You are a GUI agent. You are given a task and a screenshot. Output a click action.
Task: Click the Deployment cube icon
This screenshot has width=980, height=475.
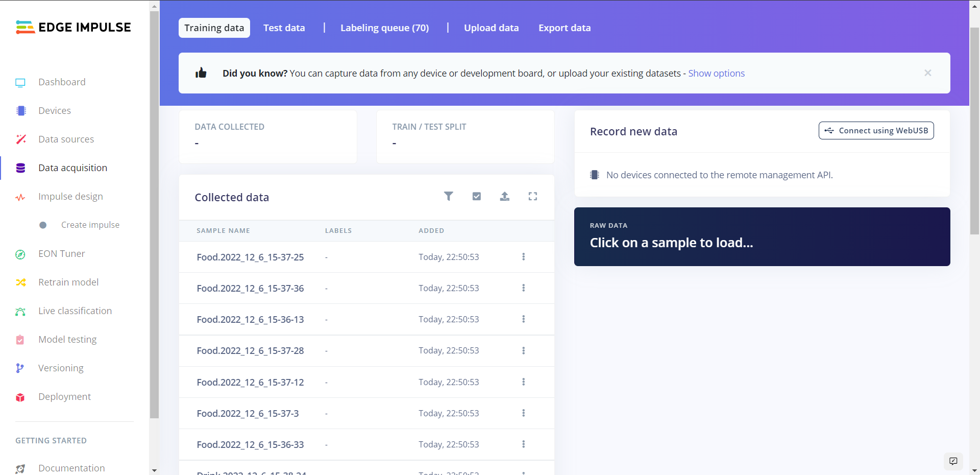click(x=20, y=397)
